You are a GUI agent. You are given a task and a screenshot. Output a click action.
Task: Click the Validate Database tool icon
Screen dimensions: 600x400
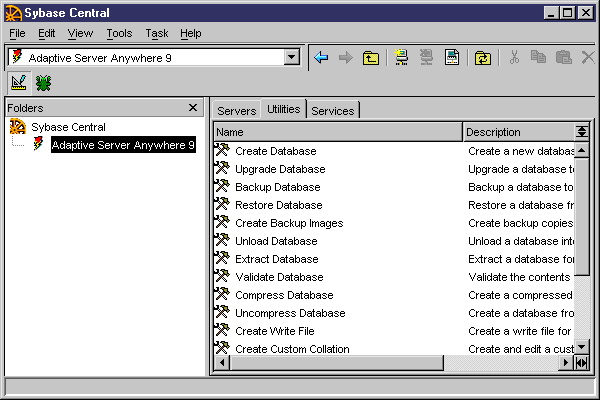tap(222, 276)
